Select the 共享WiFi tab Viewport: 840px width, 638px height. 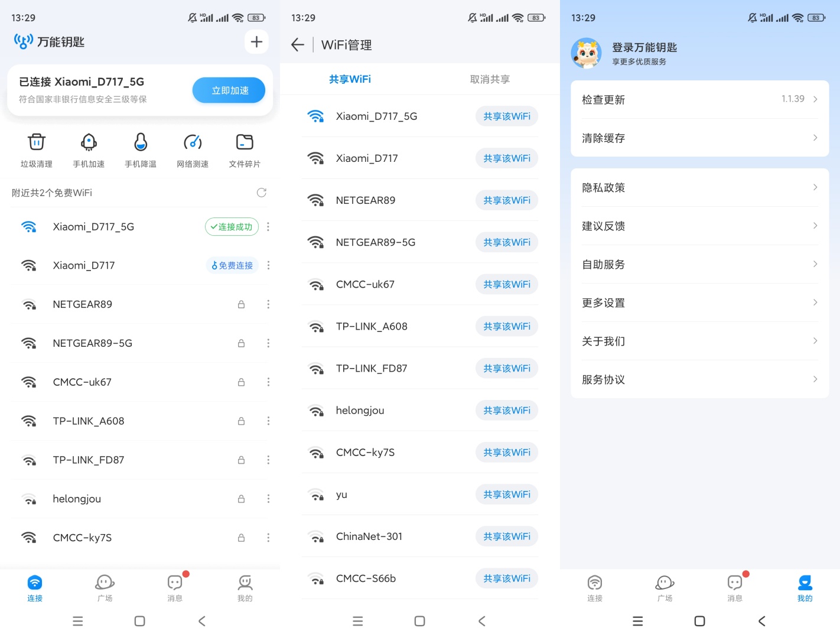pos(350,79)
